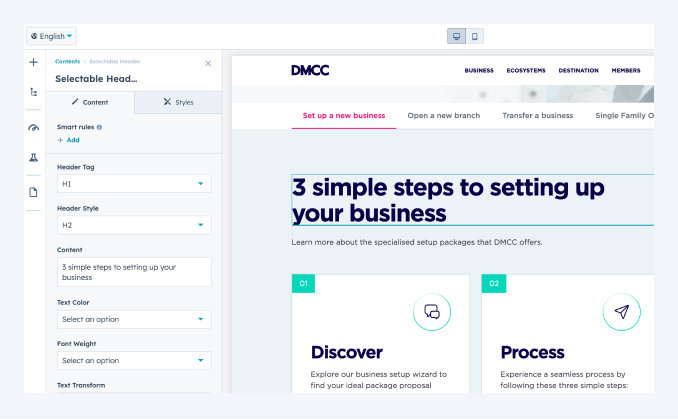The image size is (678, 419).
Task: Click the chat bubble icon in Discover card
Action: tap(432, 311)
